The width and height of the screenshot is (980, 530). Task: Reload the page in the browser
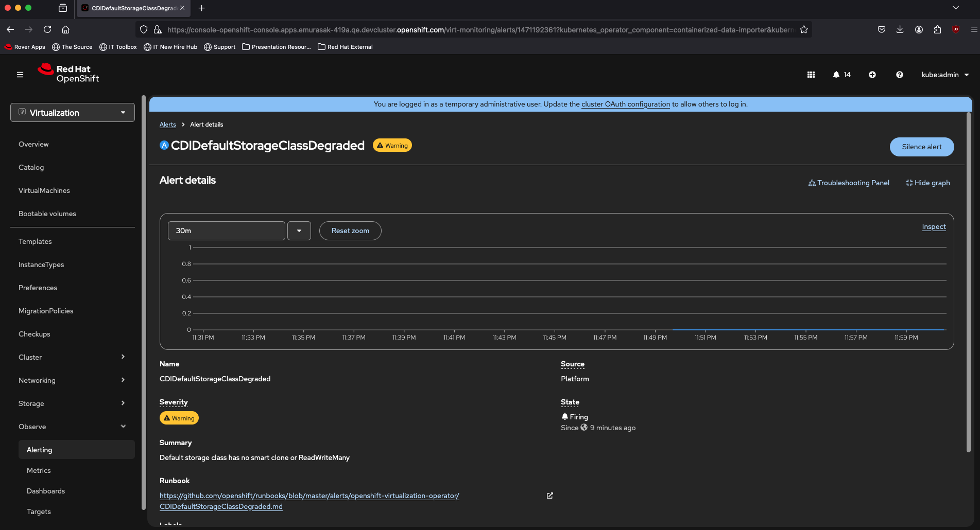[x=47, y=29]
